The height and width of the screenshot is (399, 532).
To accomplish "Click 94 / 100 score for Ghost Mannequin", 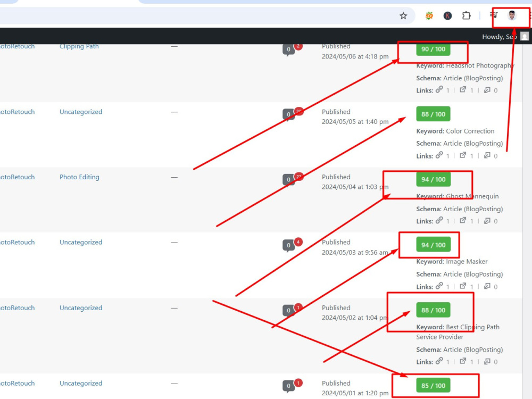I will [x=433, y=179].
